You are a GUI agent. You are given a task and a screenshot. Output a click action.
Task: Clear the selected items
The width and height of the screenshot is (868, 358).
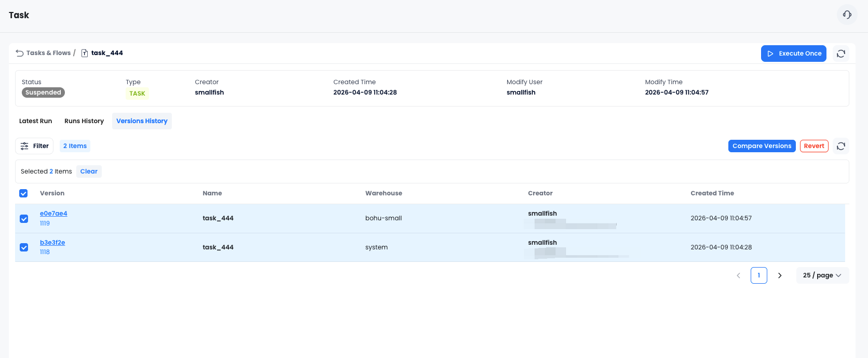click(89, 171)
